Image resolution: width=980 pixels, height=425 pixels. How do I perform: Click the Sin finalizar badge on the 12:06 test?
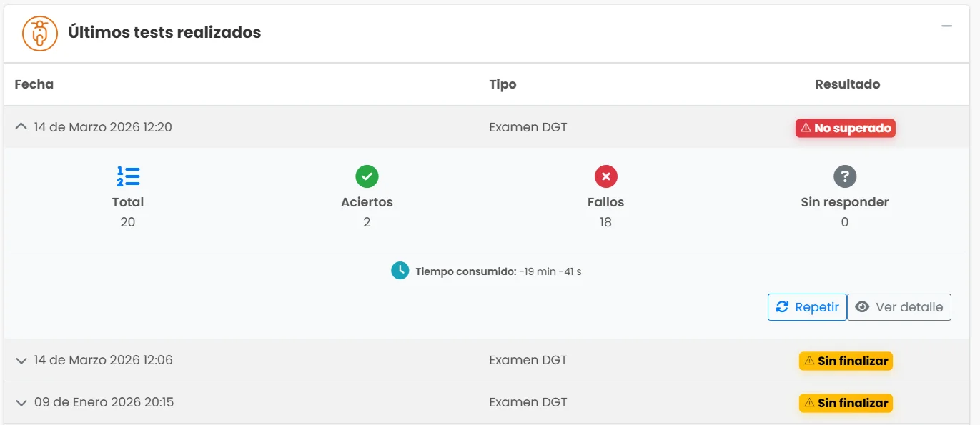pos(845,361)
